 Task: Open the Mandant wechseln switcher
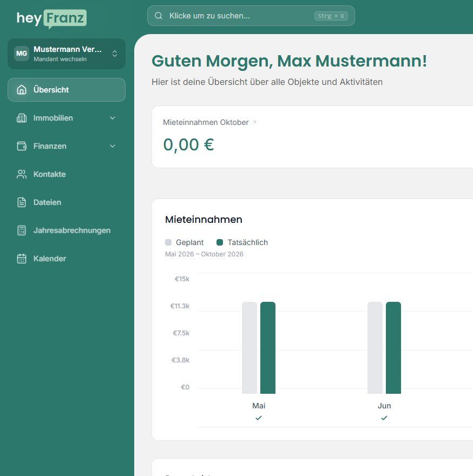click(67, 54)
